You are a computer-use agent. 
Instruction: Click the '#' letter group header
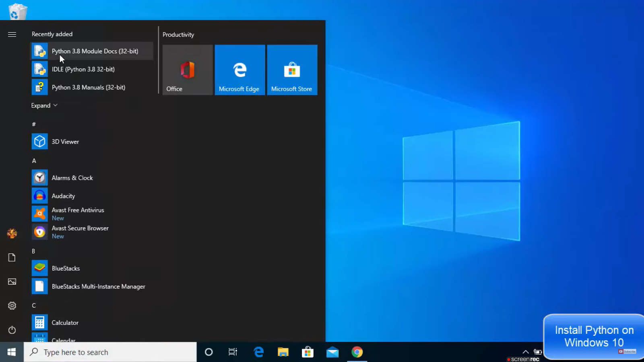(34, 124)
